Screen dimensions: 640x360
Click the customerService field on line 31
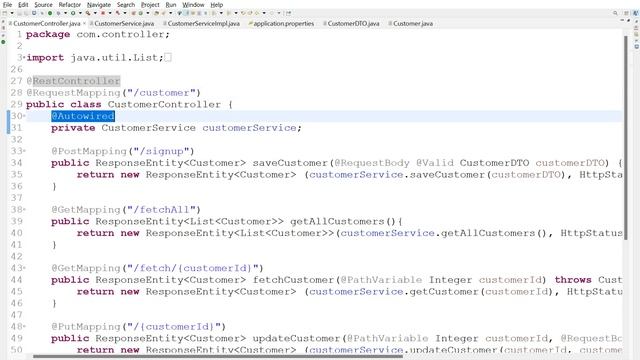point(249,128)
